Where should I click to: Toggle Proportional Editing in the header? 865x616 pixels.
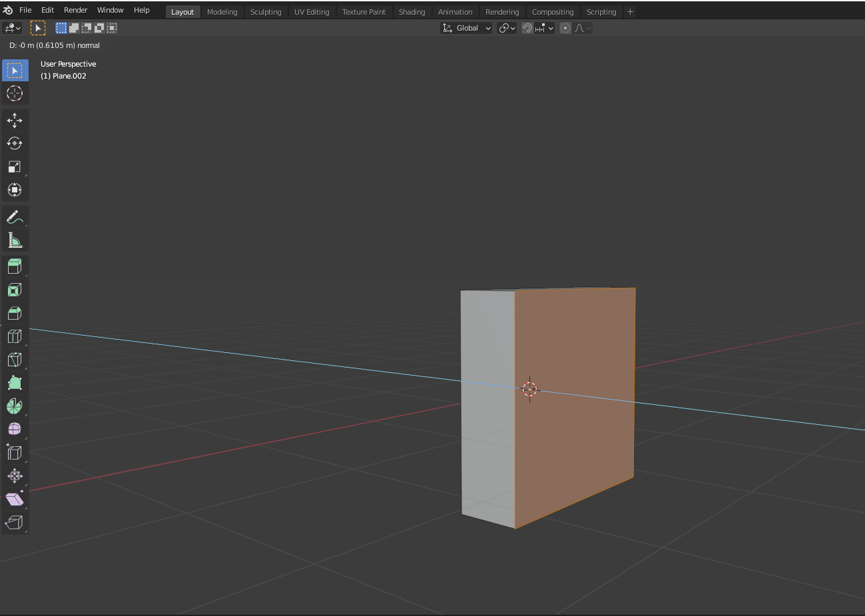[x=565, y=28]
